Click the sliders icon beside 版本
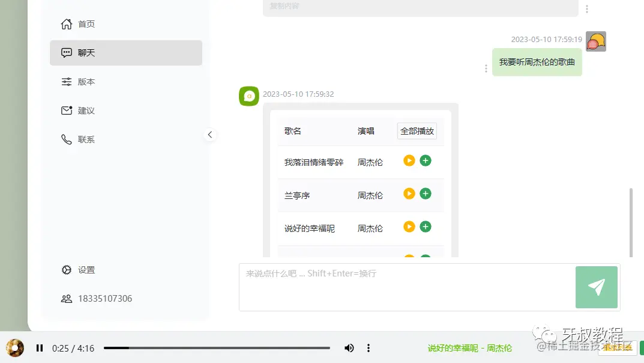Screen dimensions: 644x363 67,82
